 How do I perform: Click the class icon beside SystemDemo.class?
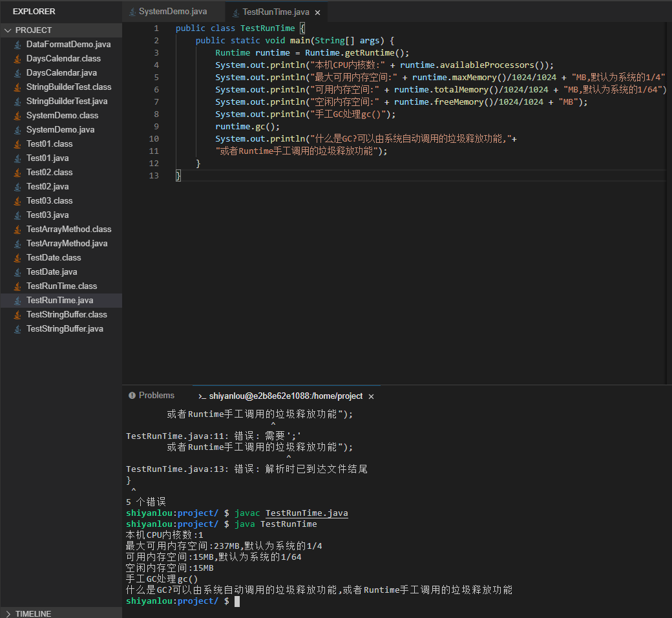coord(17,115)
